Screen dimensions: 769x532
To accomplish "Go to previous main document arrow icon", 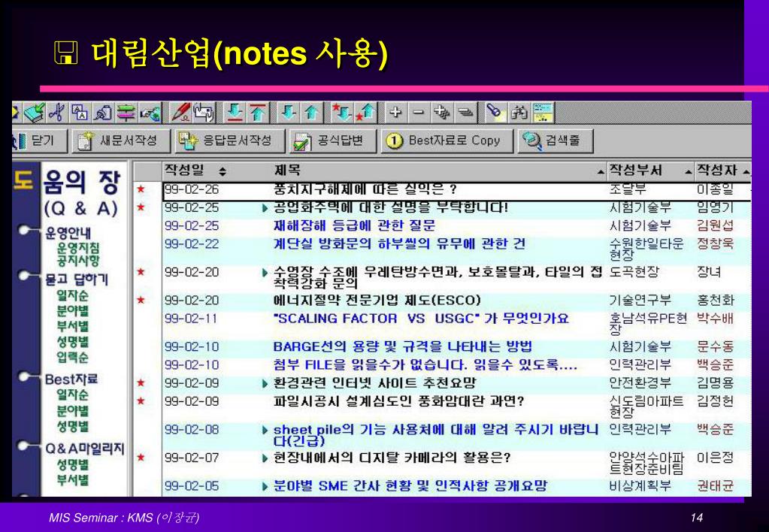I will 258,113.
